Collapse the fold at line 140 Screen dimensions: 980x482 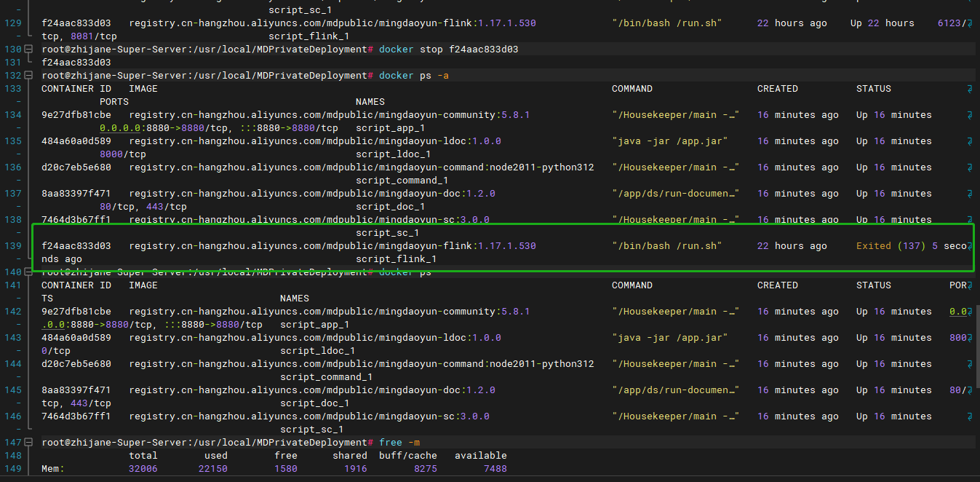coord(28,272)
